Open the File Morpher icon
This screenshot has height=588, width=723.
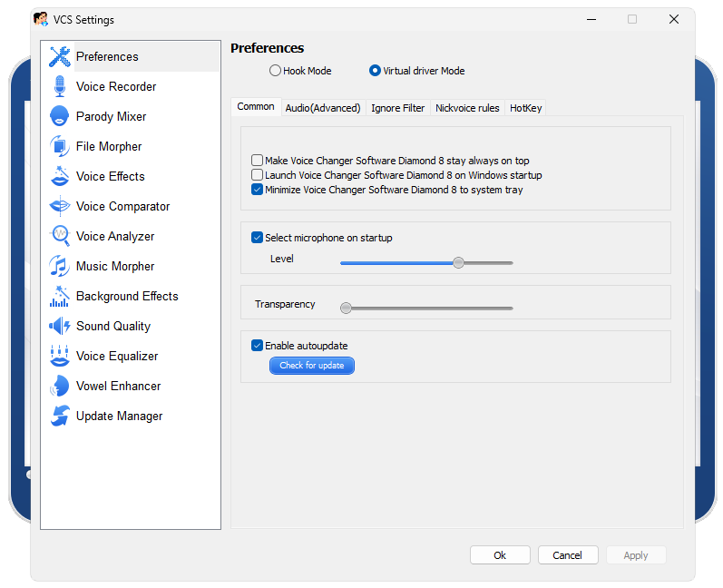point(60,146)
